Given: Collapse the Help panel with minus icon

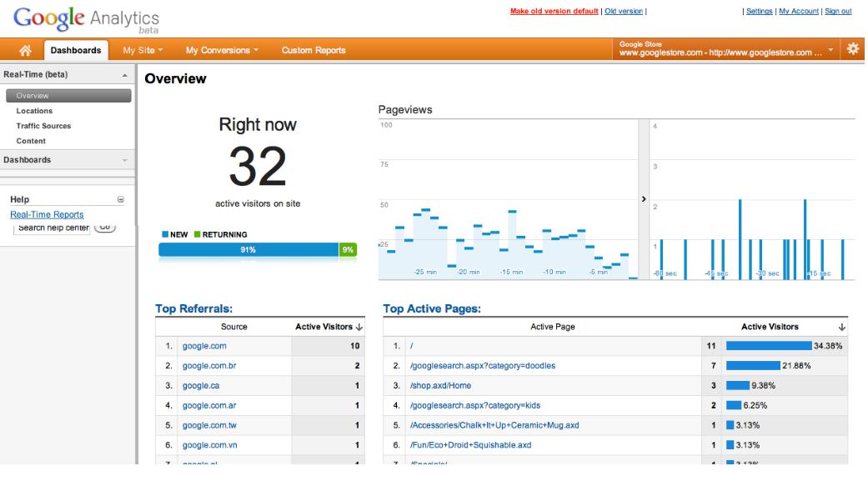Looking at the screenshot, I should pos(121,200).
